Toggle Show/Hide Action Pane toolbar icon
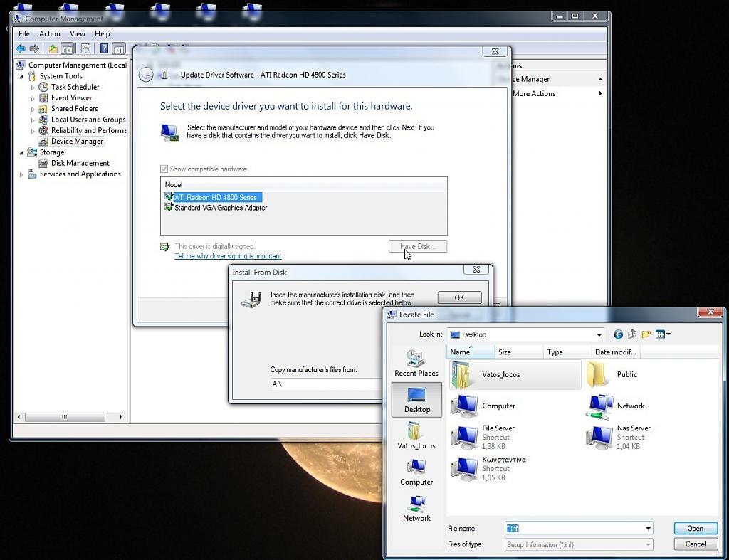729x560 pixels. (119, 48)
